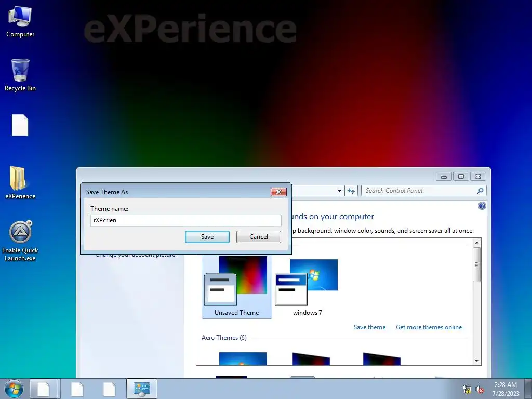Image resolution: width=532 pixels, height=399 pixels.
Task: Close the Save Theme As dialog
Action: 278,192
